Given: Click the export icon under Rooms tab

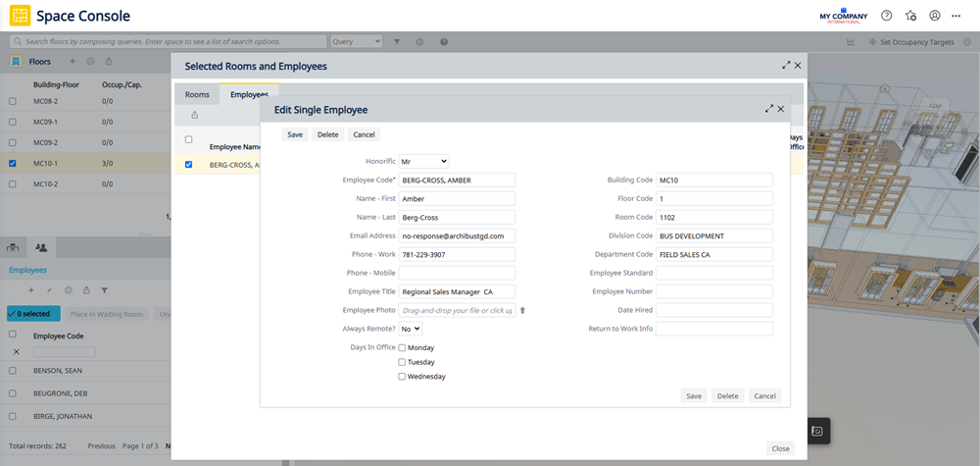Looking at the screenshot, I should (x=194, y=115).
